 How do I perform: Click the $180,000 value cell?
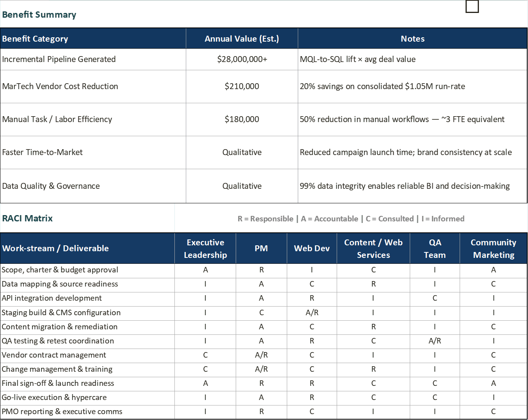coord(242,119)
